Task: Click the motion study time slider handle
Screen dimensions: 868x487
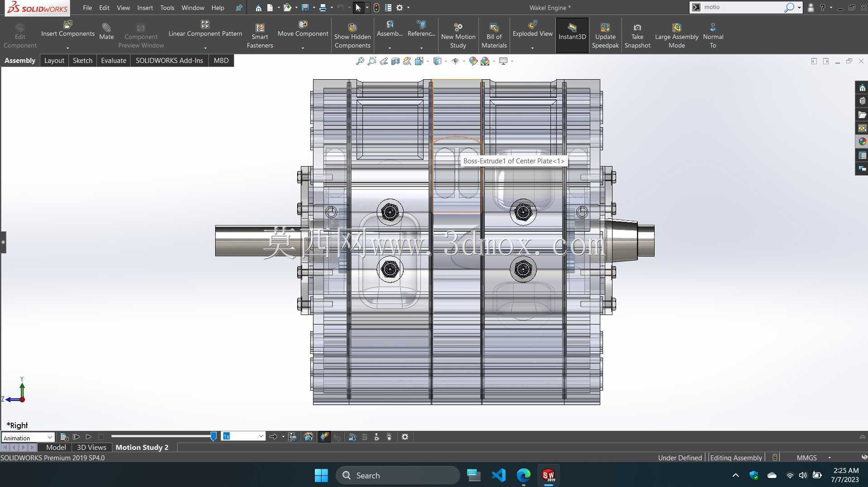Action: [x=213, y=436]
